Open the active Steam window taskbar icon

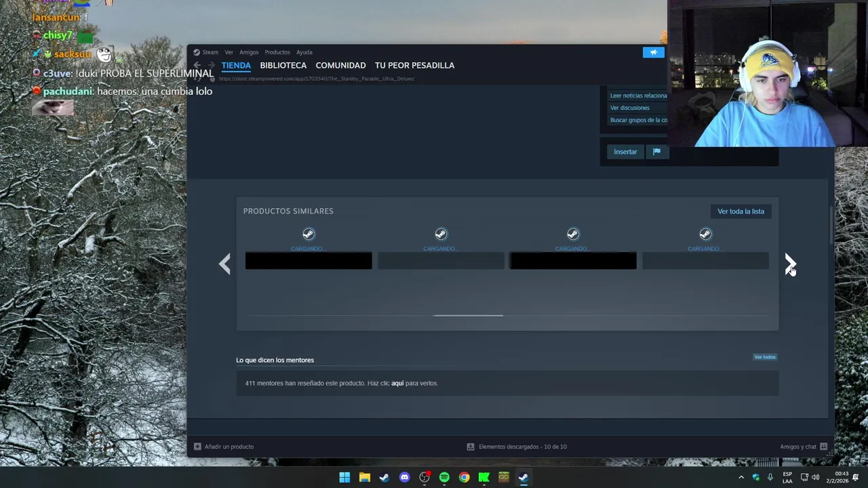coord(524,477)
